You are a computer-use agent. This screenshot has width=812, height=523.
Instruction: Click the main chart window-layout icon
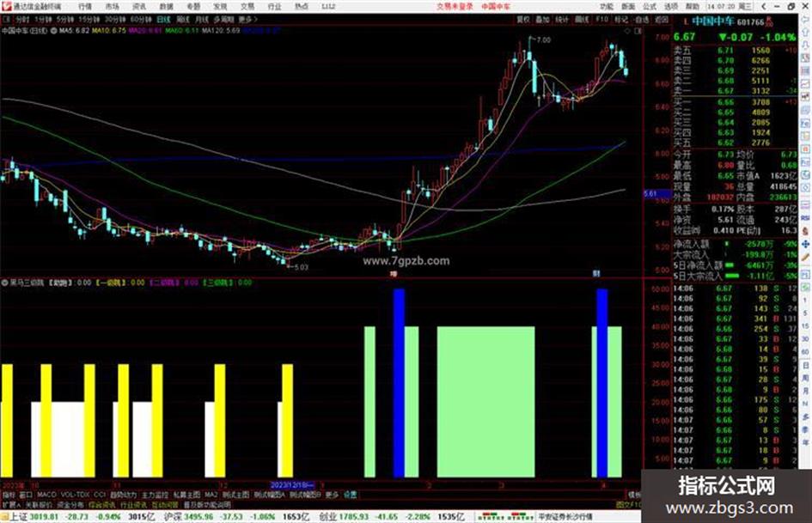point(638,31)
